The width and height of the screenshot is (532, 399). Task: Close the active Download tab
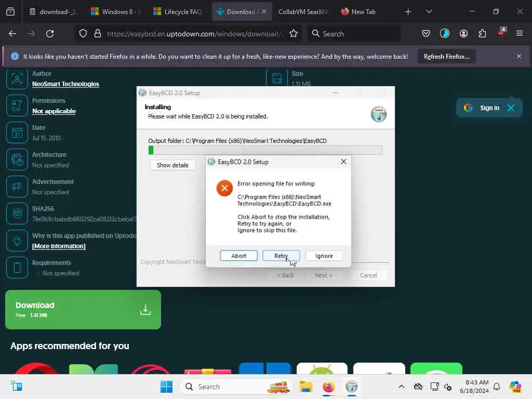[x=264, y=11]
